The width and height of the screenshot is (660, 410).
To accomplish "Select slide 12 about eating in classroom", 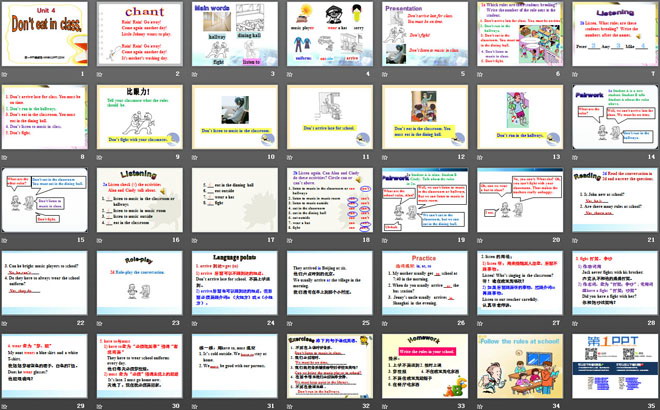I will coord(425,117).
